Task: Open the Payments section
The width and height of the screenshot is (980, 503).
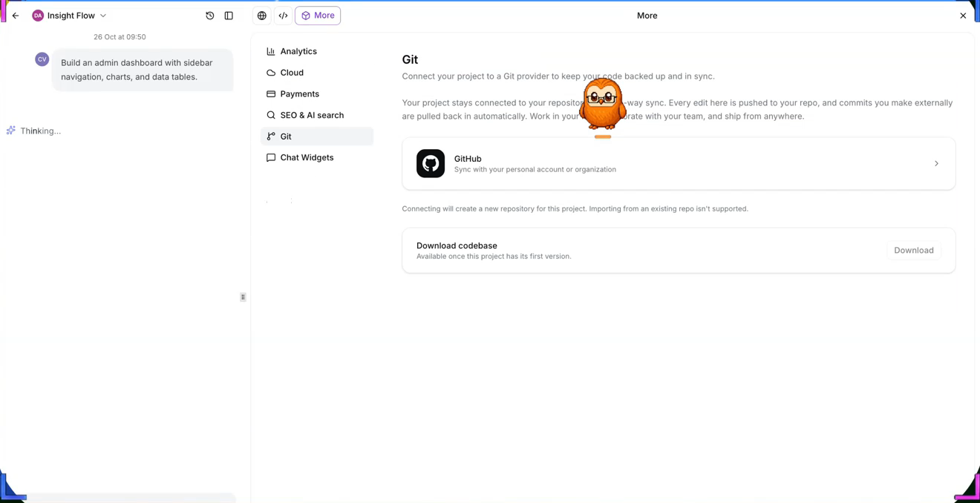Action: click(x=317, y=94)
